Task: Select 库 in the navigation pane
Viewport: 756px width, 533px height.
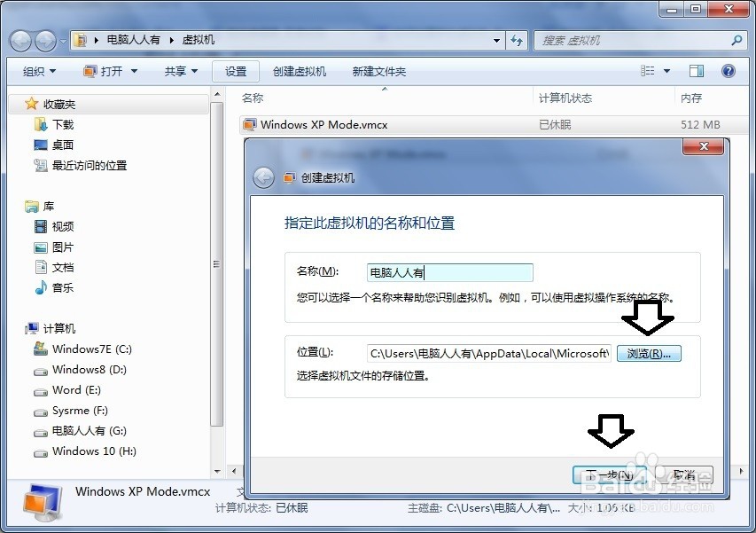Action: [48, 207]
